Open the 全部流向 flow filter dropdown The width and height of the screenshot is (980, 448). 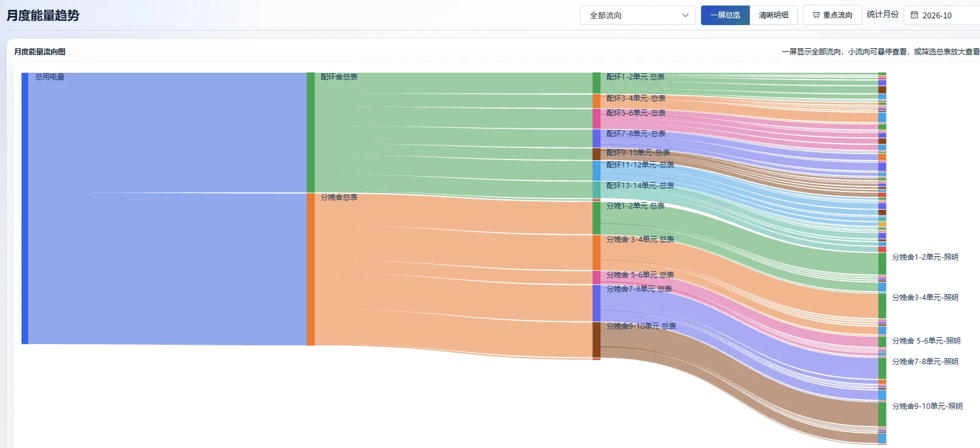[637, 15]
